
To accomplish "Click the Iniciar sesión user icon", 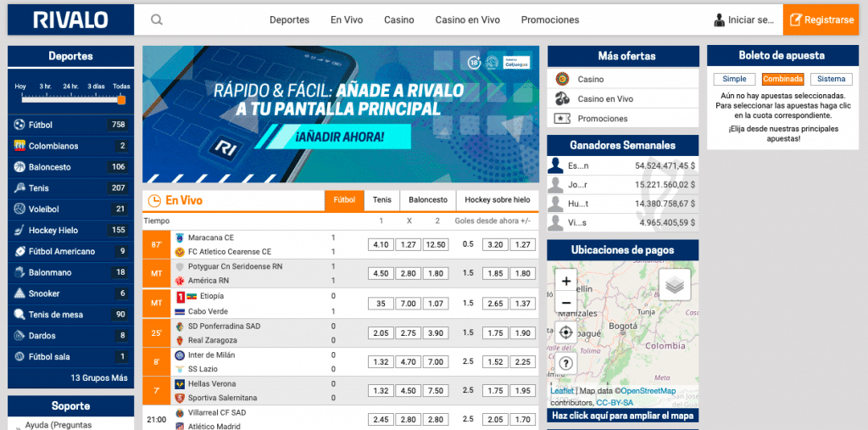I will 719,20.
